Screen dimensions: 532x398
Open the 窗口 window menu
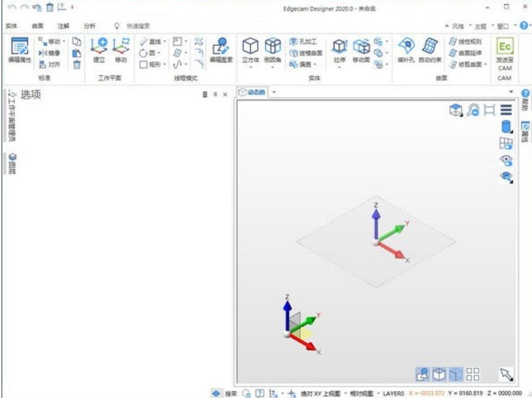503,26
